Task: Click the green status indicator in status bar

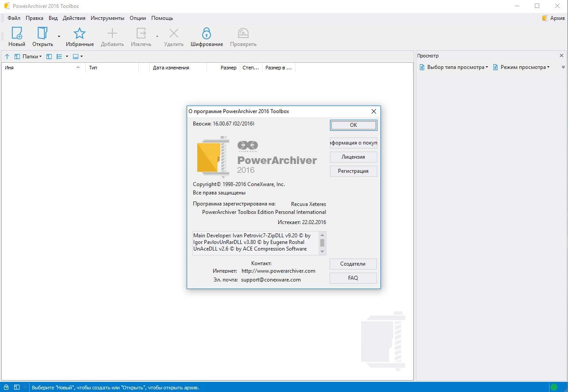Action: pos(553,388)
